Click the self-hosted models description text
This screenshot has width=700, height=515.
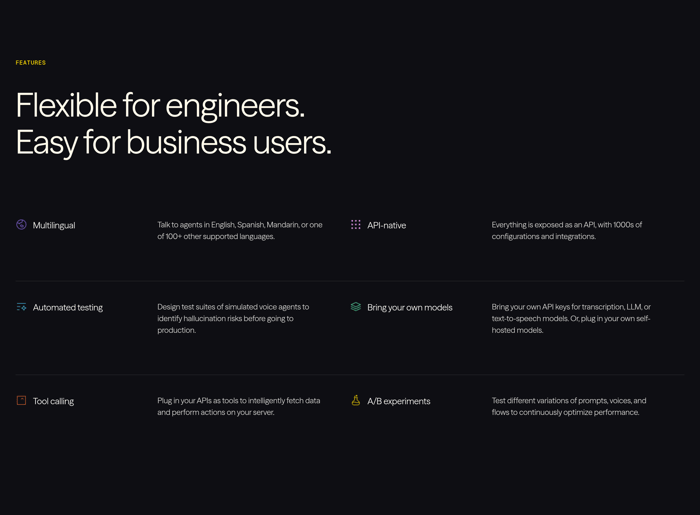pos(571,318)
